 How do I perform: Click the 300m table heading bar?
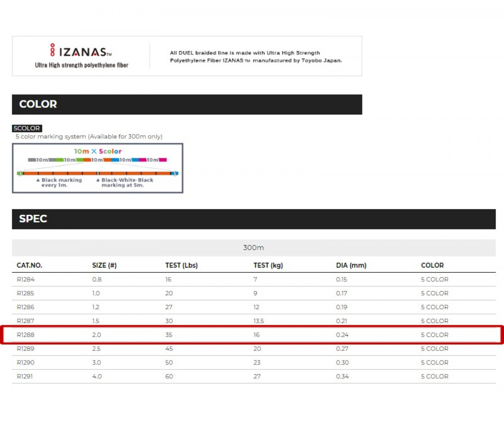[254, 248]
